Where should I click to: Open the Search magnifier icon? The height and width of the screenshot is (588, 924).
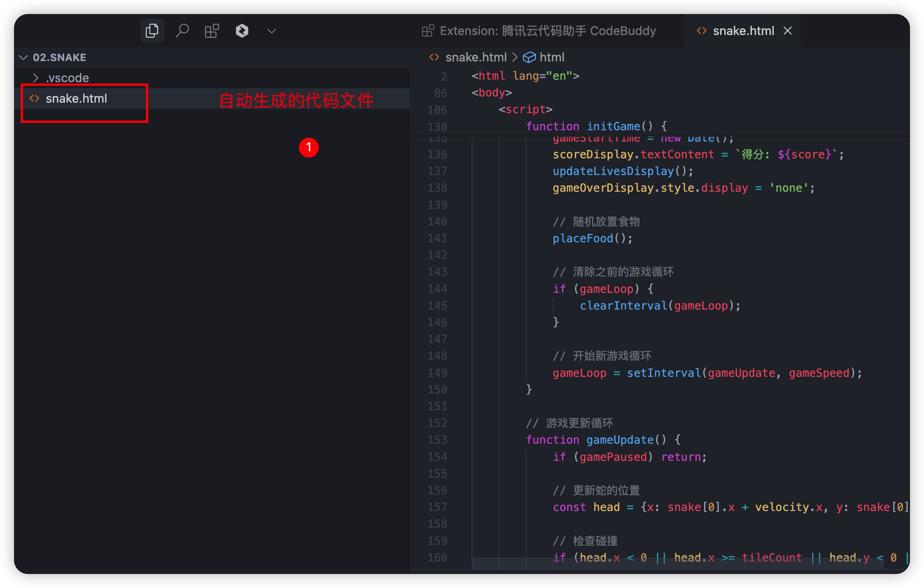coord(182,31)
